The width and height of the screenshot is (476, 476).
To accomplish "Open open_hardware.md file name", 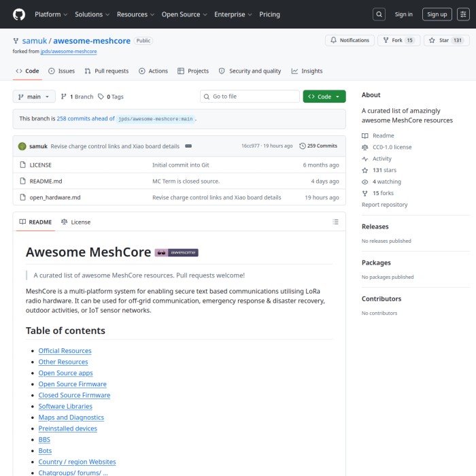I will pyautogui.click(x=55, y=197).
